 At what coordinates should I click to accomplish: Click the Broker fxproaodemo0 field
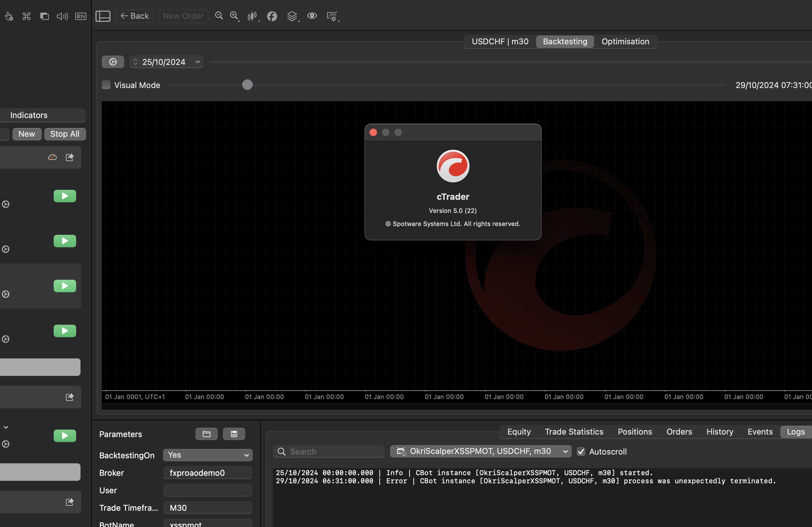pyautogui.click(x=208, y=472)
